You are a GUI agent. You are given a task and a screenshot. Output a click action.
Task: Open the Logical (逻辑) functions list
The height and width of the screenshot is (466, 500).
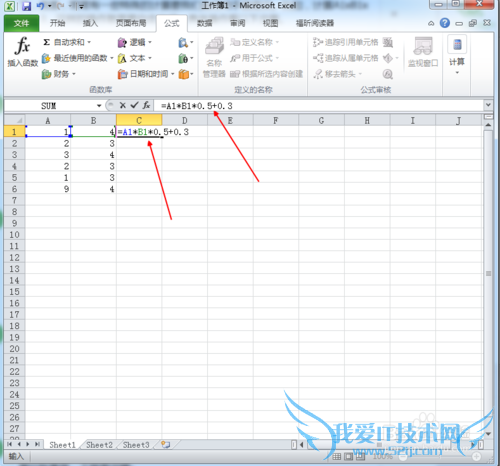click(135, 42)
